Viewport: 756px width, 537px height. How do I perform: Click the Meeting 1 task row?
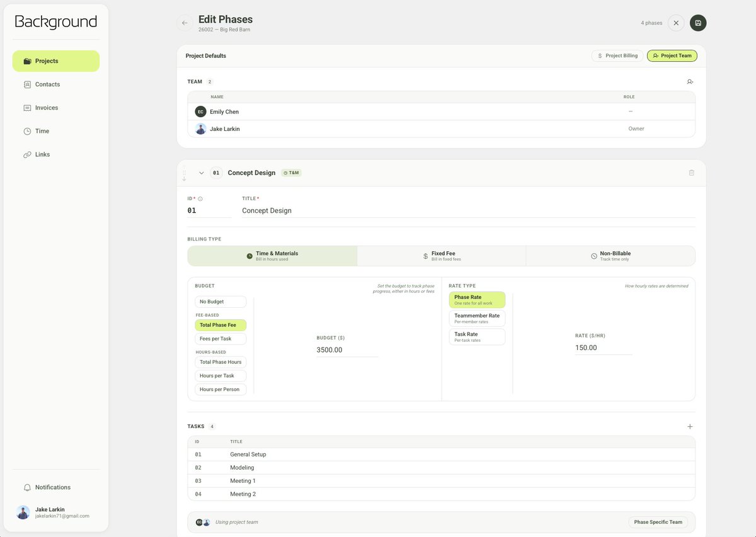(442, 481)
